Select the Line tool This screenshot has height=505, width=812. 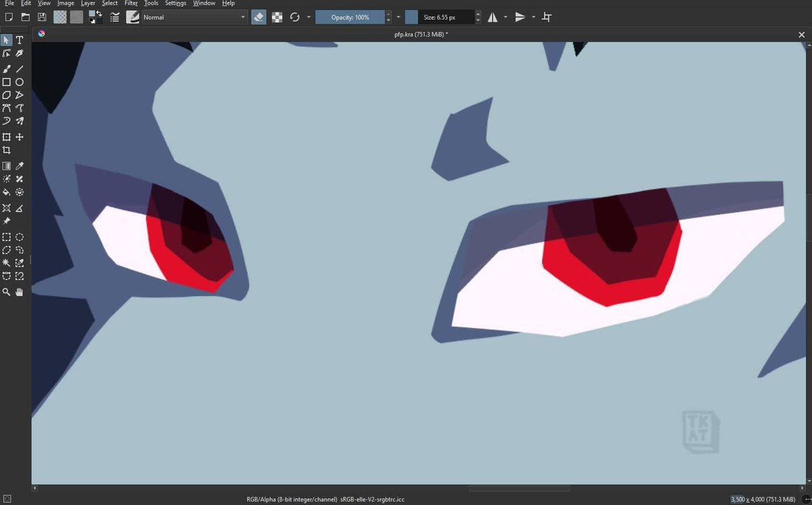(x=20, y=69)
